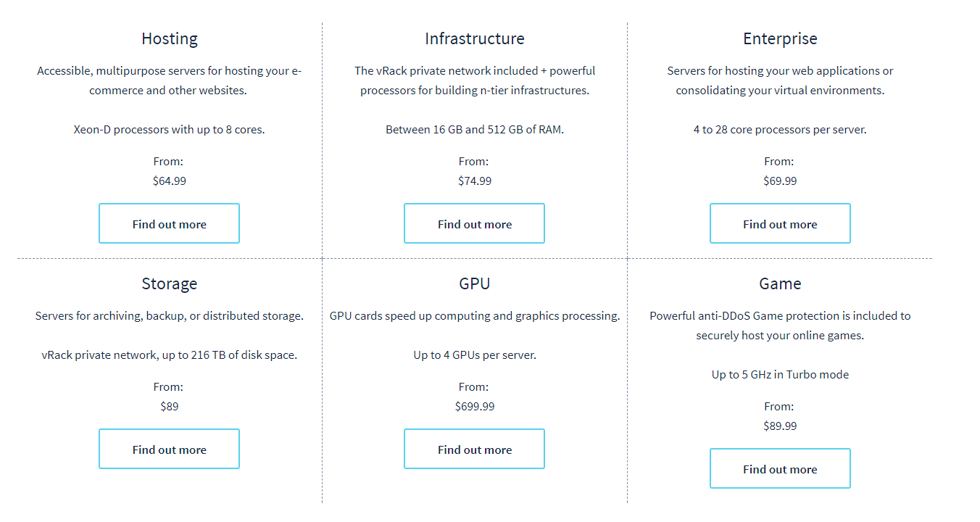
Task: Open Find out more for Enterprise servers
Action: (x=780, y=223)
